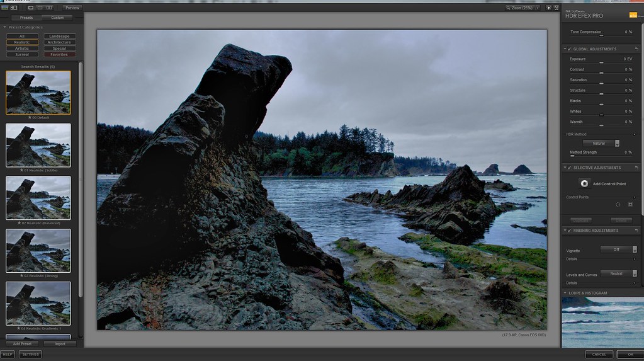644x361 pixels.
Task: Collapse the Loupe & Histogram section
Action: (565, 293)
